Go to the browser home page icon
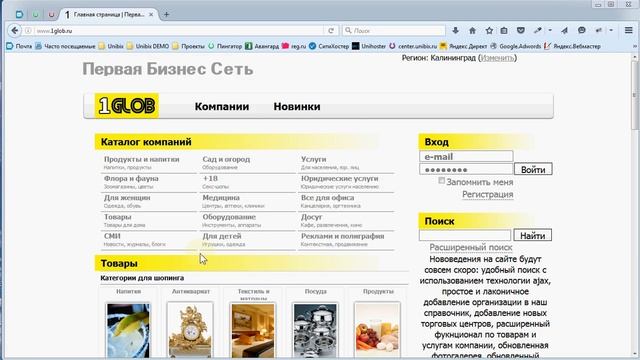This screenshot has width=640, height=360. (472, 31)
